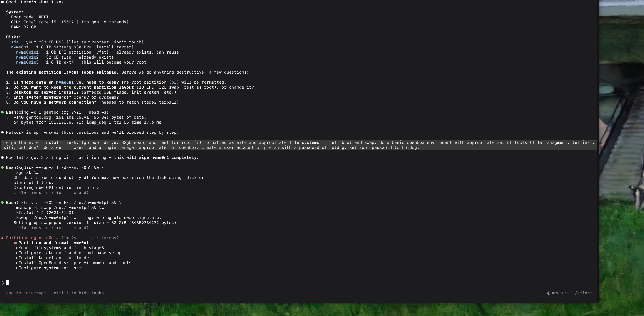Screen dimensions: 644x316
Task: Click "ctrl+t to hide tasks" hint
Action: [78, 293]
